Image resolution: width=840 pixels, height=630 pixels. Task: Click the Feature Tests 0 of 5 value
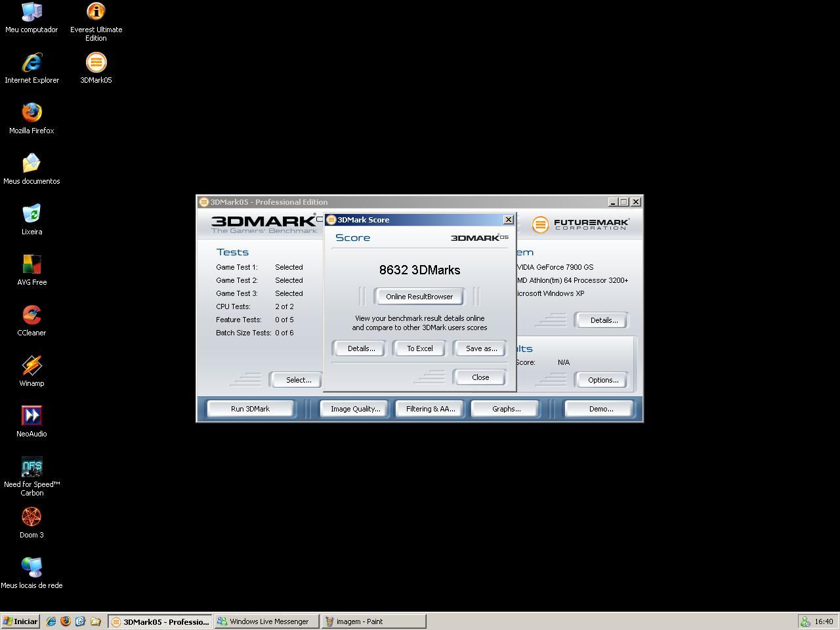click(x=284, y=320)
